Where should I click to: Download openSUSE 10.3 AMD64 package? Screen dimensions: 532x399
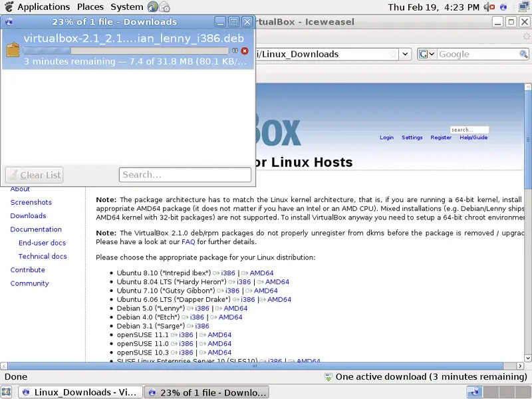point(219,352)
